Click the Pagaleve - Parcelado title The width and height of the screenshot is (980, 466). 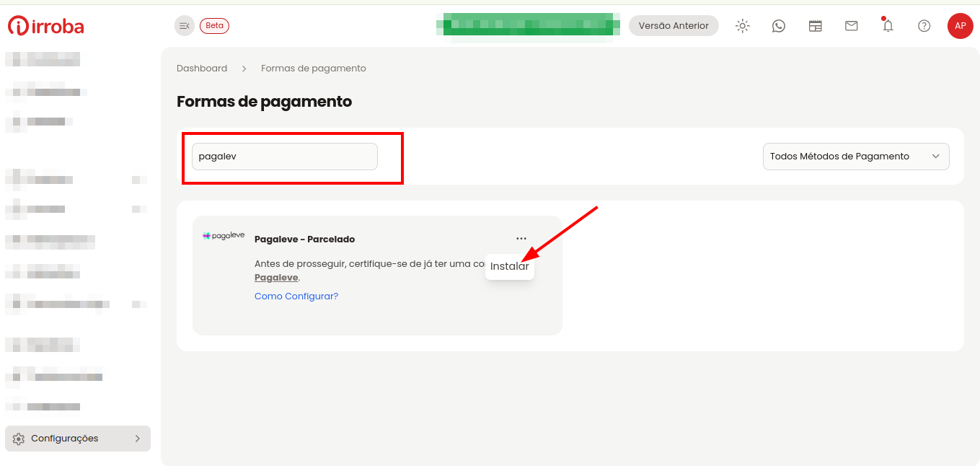[305, 239]
